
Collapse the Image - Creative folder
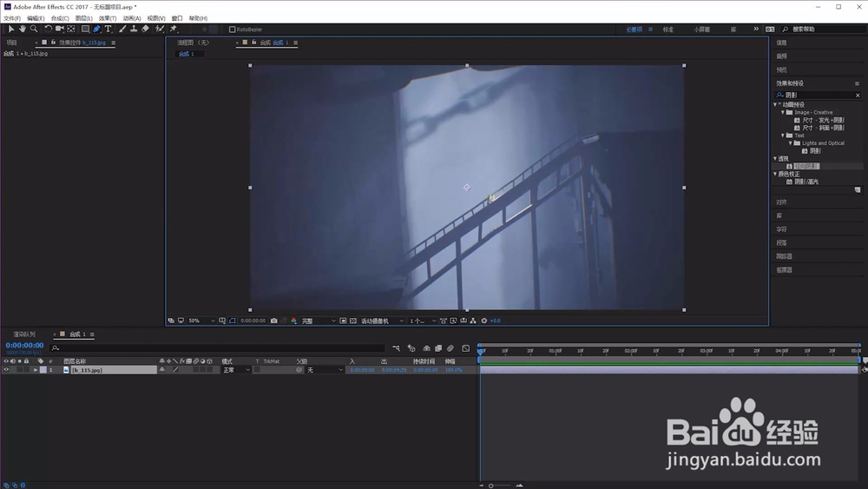coord(783,112)
